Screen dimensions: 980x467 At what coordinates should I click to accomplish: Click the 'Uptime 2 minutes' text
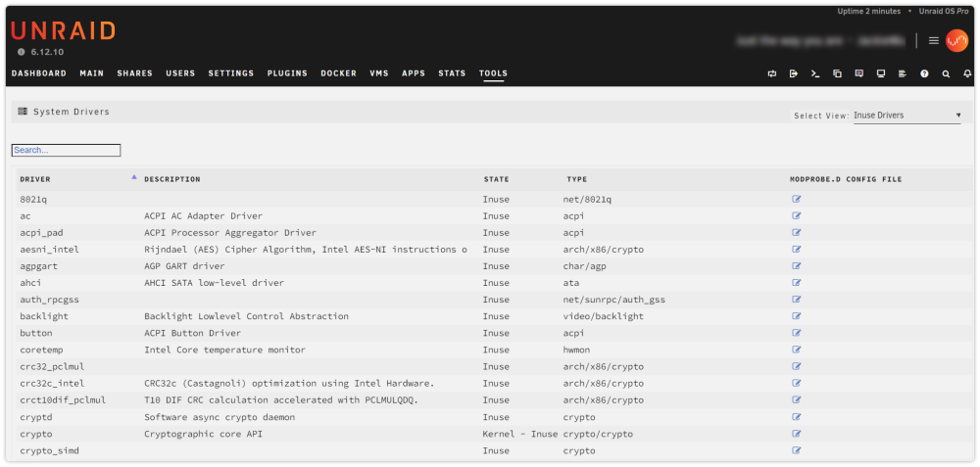coord(868,11)
